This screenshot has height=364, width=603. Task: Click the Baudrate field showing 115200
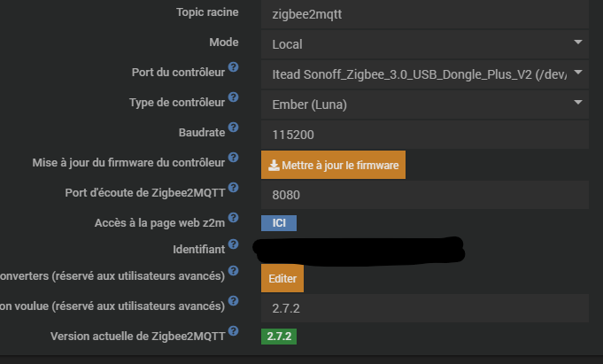(x=425, y=135)
